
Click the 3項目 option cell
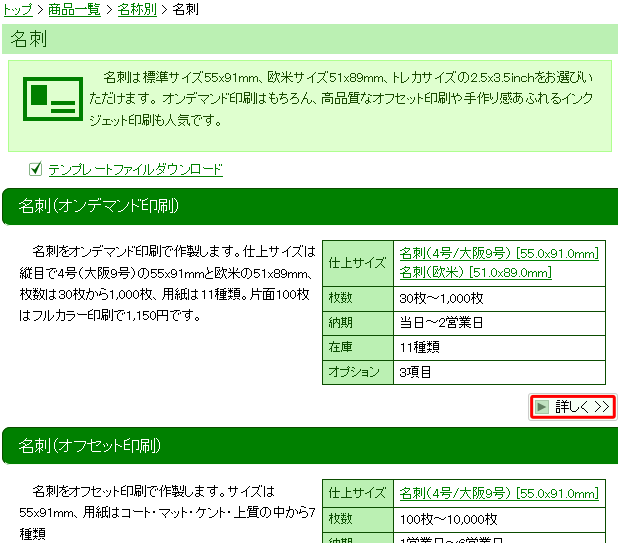click(415, 372)
